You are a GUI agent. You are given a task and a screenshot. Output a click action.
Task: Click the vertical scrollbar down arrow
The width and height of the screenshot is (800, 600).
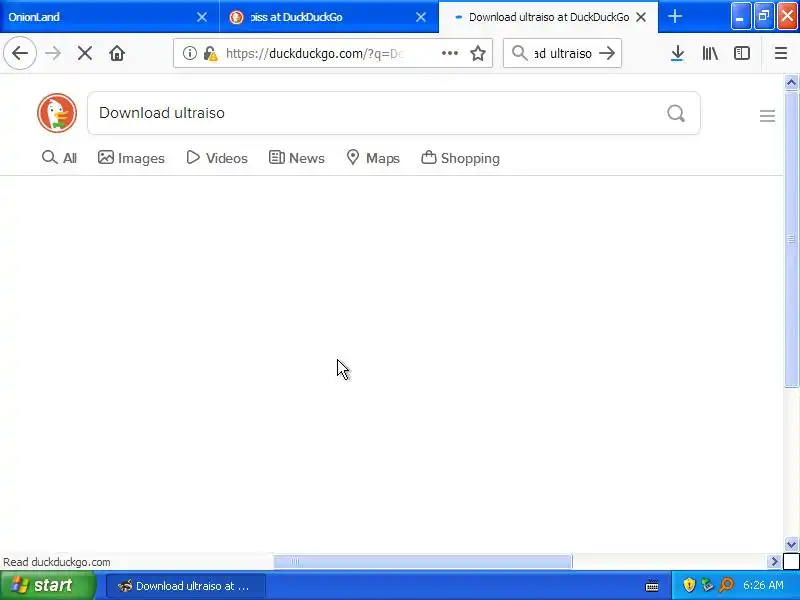click(x=791, y=544)
